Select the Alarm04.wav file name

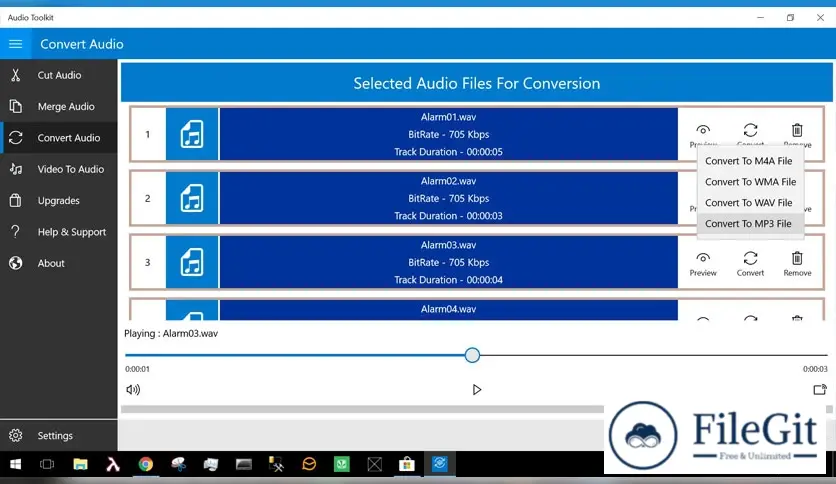[448, 309]
